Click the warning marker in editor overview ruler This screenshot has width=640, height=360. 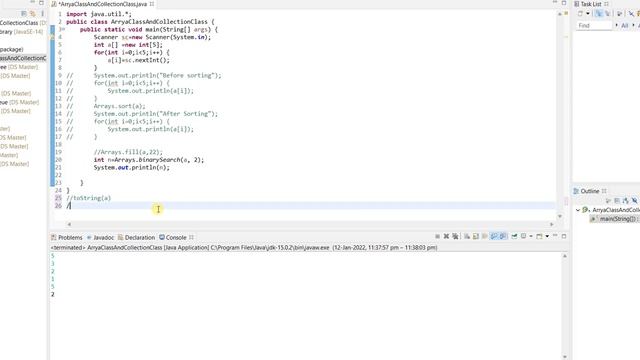566,13
